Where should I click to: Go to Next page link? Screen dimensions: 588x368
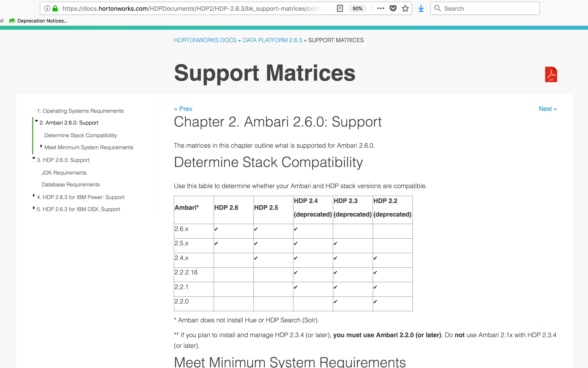[x=547, y=109]
